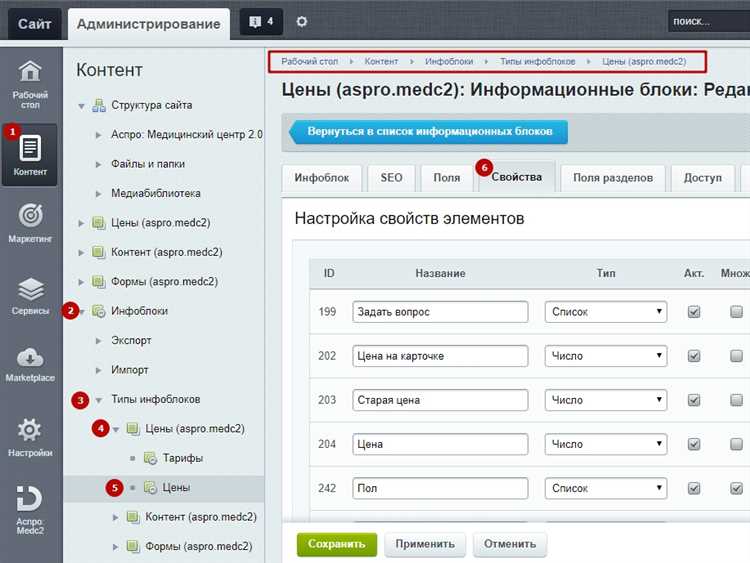750x563 pixels.
Task: Expand Аспро: Медицинский центр 2.0 node
Action: [99, 135]
